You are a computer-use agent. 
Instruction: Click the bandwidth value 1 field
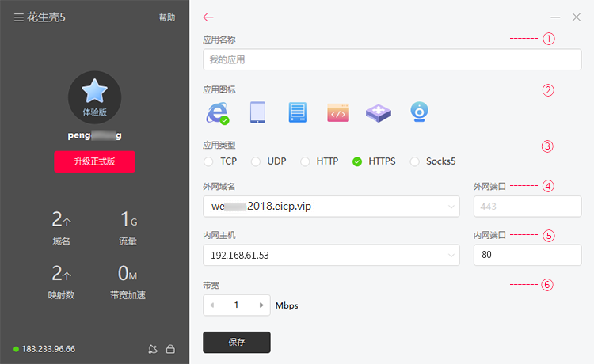pyautogui.click(x=236, y=305)
